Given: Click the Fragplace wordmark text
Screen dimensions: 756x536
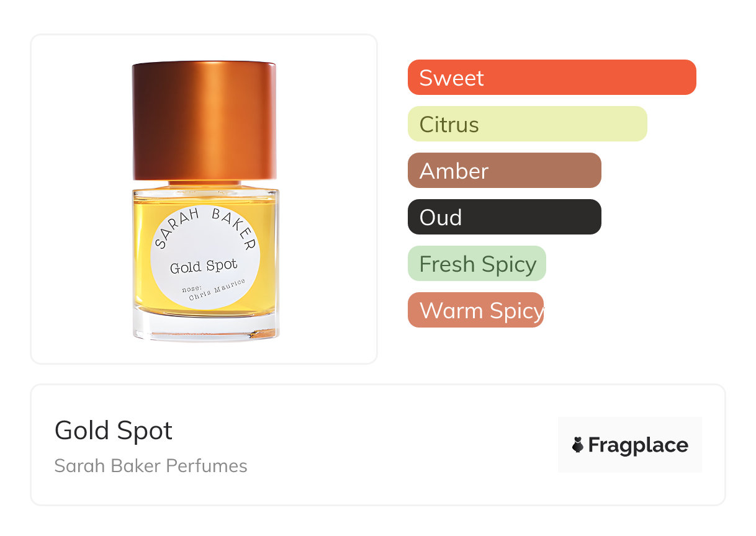Looking at the screenshot, I should click(x=638, y=445).
